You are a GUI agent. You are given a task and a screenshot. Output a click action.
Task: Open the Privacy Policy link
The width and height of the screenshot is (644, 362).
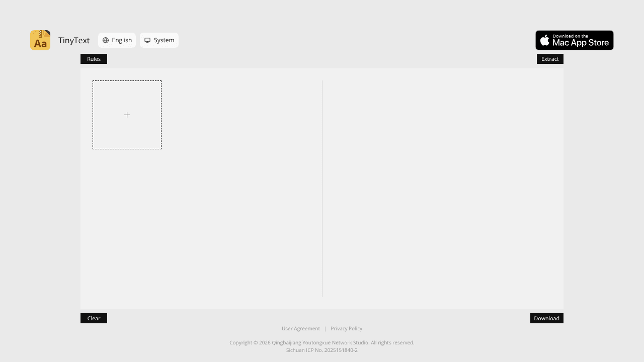coord(346,328)
